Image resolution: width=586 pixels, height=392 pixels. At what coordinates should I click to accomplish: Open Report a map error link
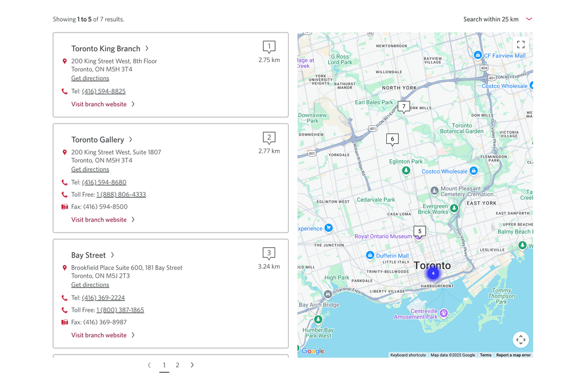pyautogui.click(x=513, y=355)
